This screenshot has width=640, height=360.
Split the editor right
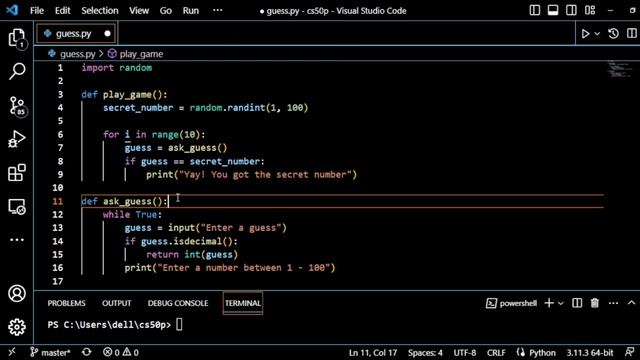pos(631,33)
